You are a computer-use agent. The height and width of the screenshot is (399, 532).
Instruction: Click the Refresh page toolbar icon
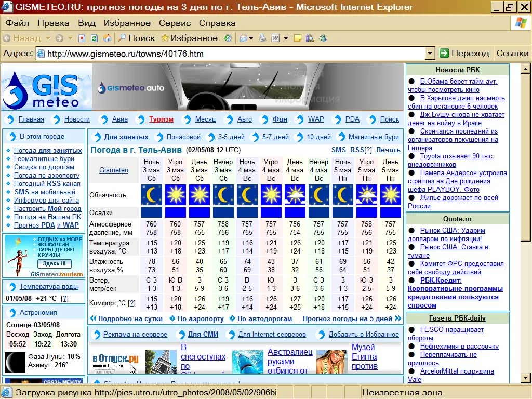pyautogui.click(x=94, y=38)
